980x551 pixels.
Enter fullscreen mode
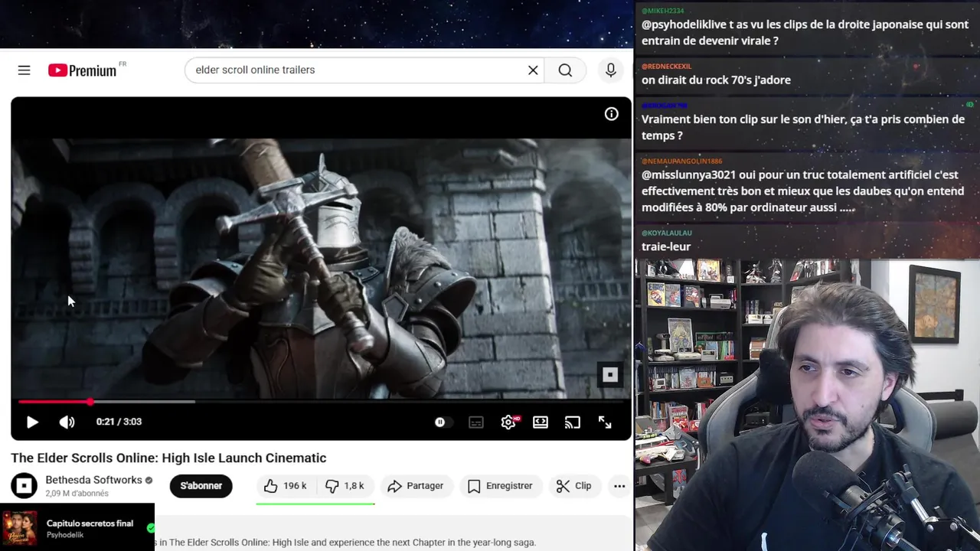605,422
